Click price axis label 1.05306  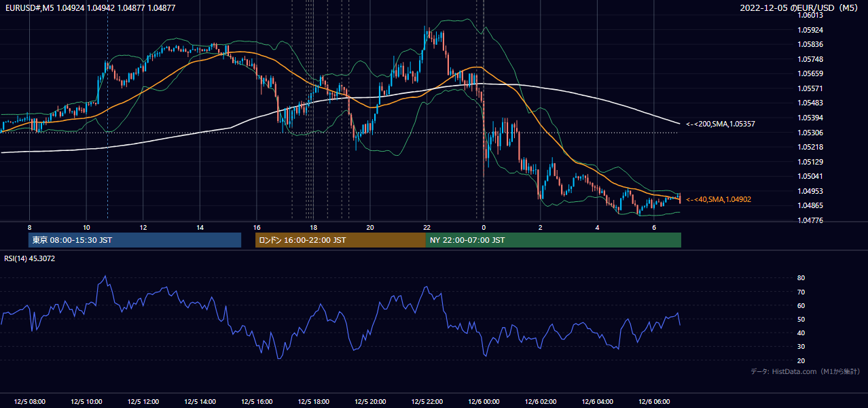[x=809, y=133]
